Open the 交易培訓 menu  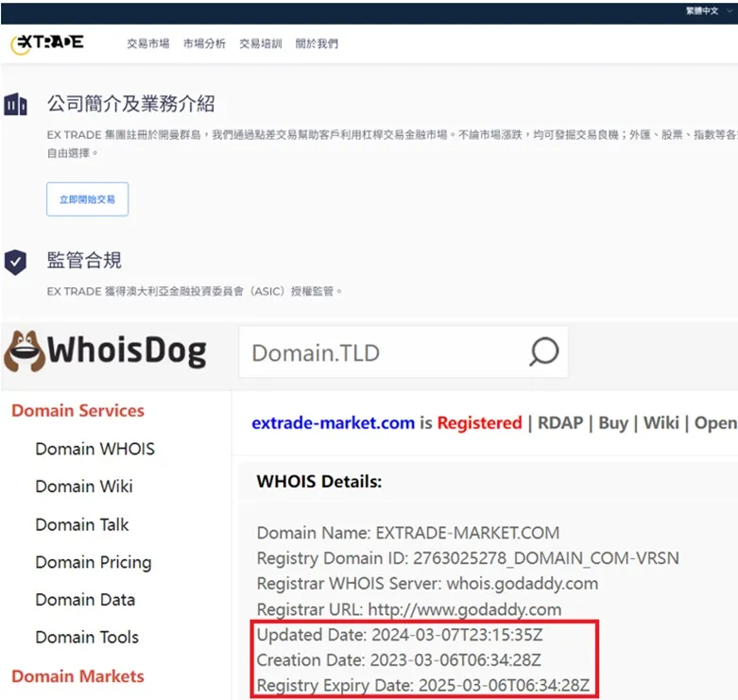[260, 43]
